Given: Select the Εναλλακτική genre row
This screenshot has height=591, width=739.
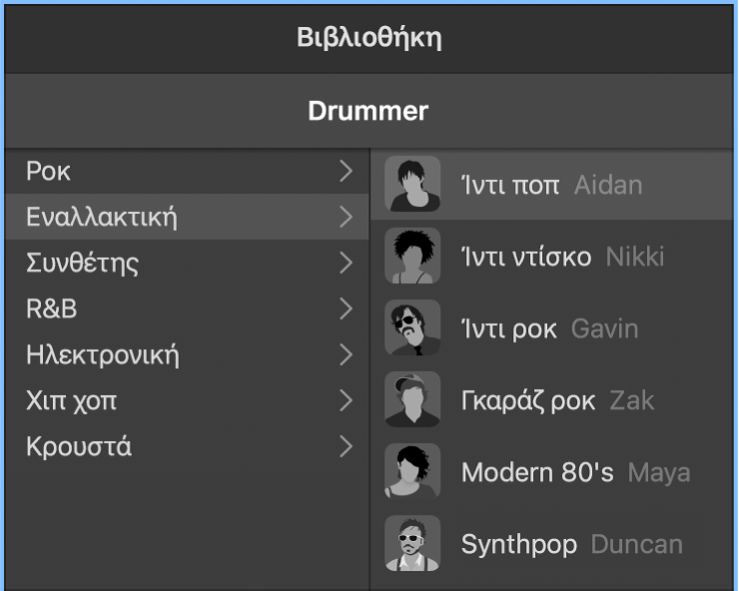Looking at the screenshot, I should (x=100, y=217).
